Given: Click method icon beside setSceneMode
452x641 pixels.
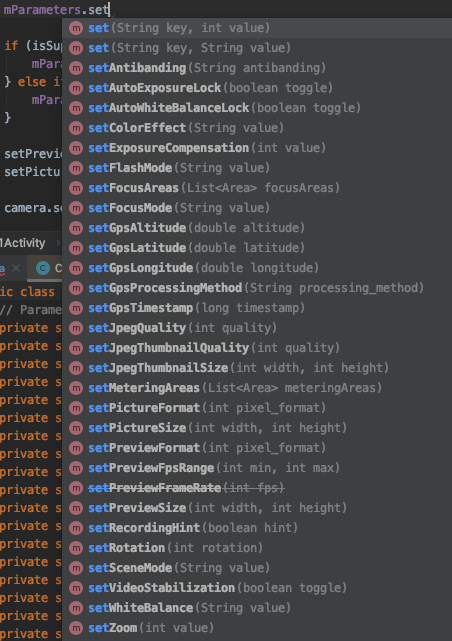Looking at the screenshot, I should coord(76,568).
